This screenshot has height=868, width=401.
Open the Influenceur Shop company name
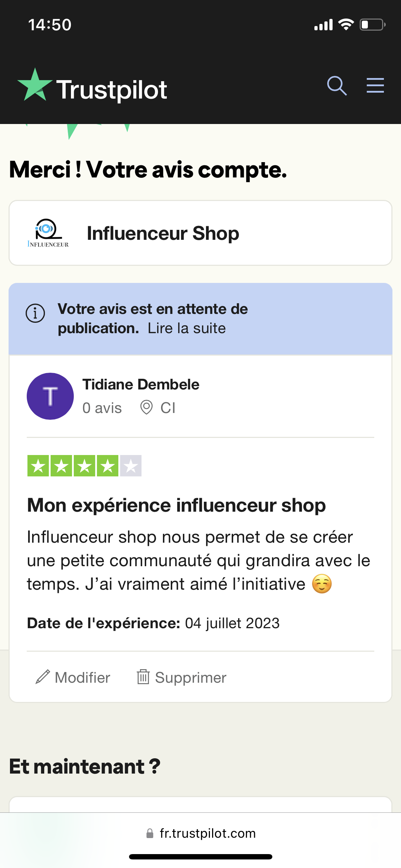point(163,233)
